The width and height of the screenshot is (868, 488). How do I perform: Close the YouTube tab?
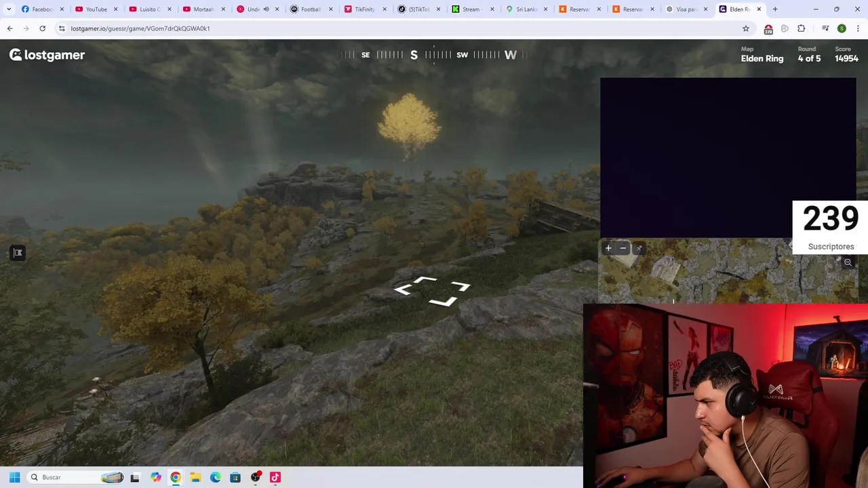coord(115,9)
